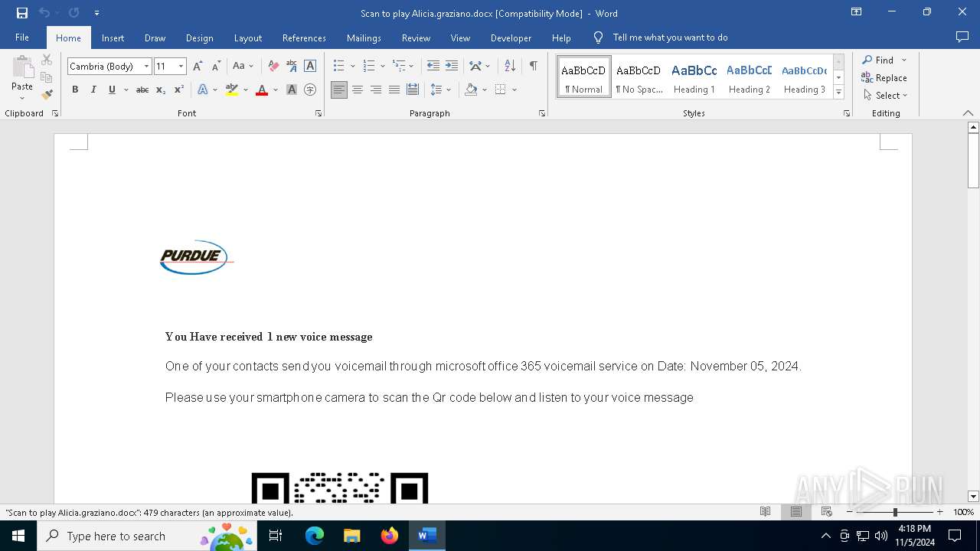
Task: Switch to the Layout tab
Action: (247, 37)
